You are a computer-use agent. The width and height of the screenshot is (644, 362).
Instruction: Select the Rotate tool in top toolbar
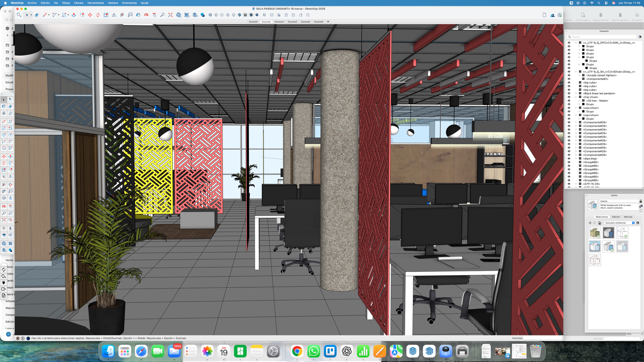[x=98, y=15]
